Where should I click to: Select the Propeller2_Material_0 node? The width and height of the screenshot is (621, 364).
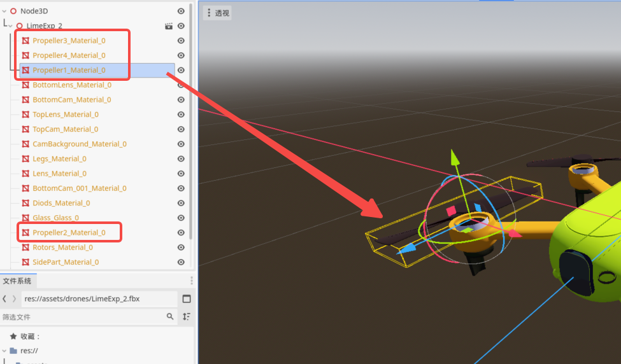click(69, 232)
